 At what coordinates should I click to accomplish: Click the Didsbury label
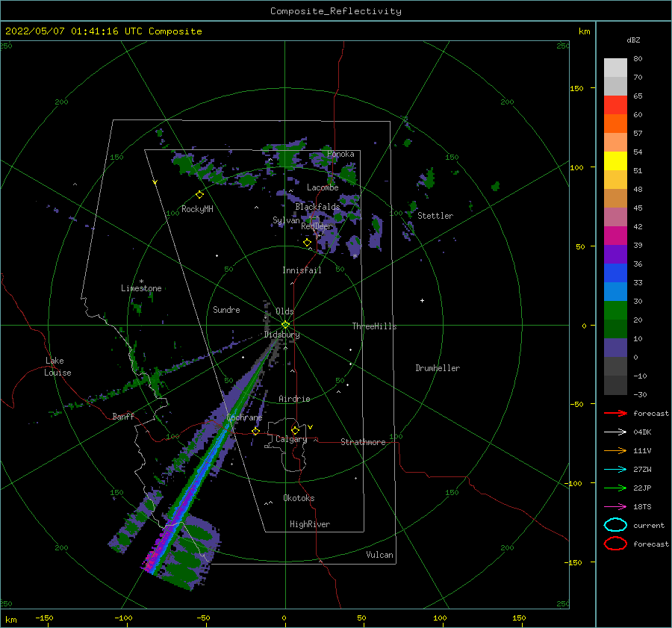point(281,335)
